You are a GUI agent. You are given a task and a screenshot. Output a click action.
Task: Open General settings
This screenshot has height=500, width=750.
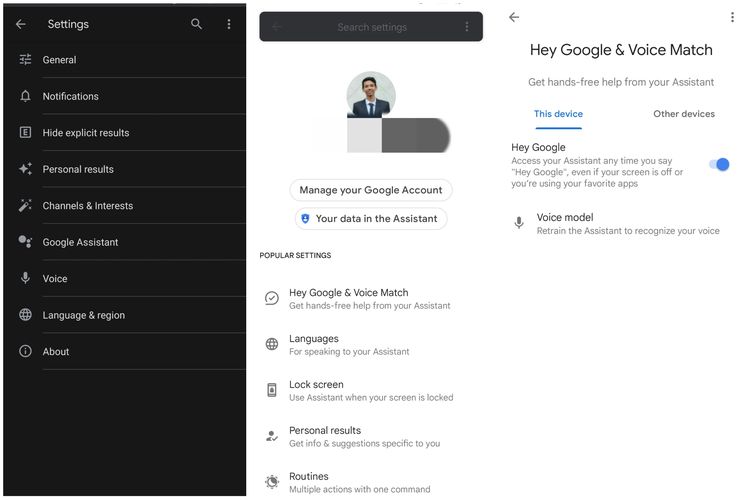[x=125, y=59]
